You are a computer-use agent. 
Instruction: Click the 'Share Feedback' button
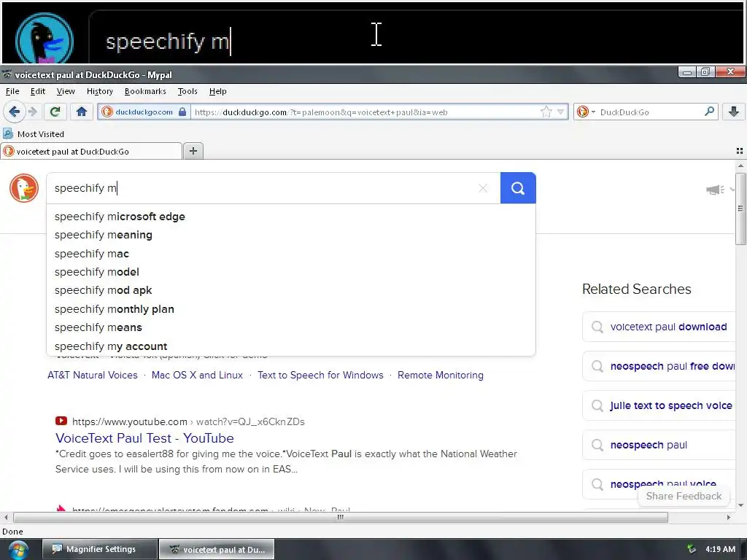pyautogui.click(x=684, y=496)
